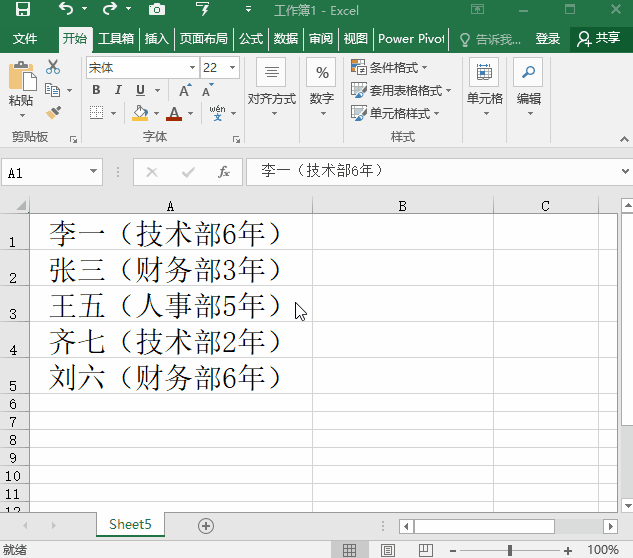Expand the underline style dropdown arrow
Screen dimensions: 633x558
tap(157, 90)
